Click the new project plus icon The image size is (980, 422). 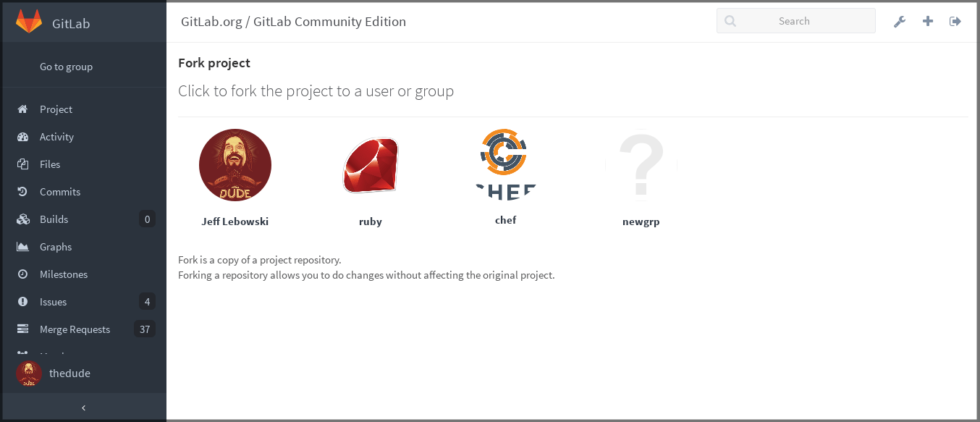pyautogui.click(x=927, y=22)
